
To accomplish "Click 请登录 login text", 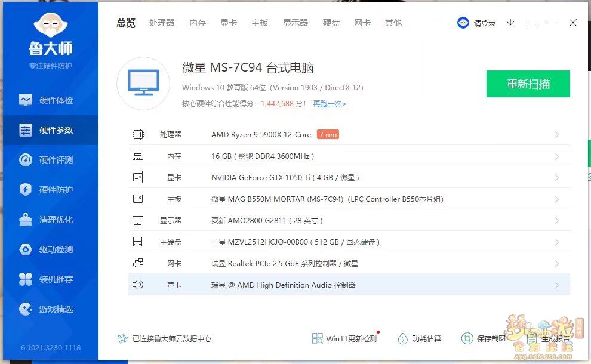I will [x=485, y=23].
